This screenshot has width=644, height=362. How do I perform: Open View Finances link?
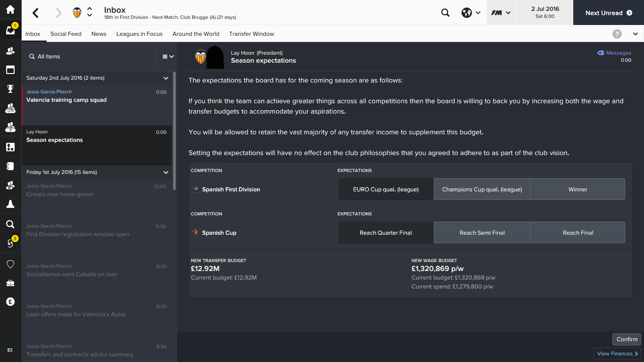pyautogui.click(x=617, y=354)
